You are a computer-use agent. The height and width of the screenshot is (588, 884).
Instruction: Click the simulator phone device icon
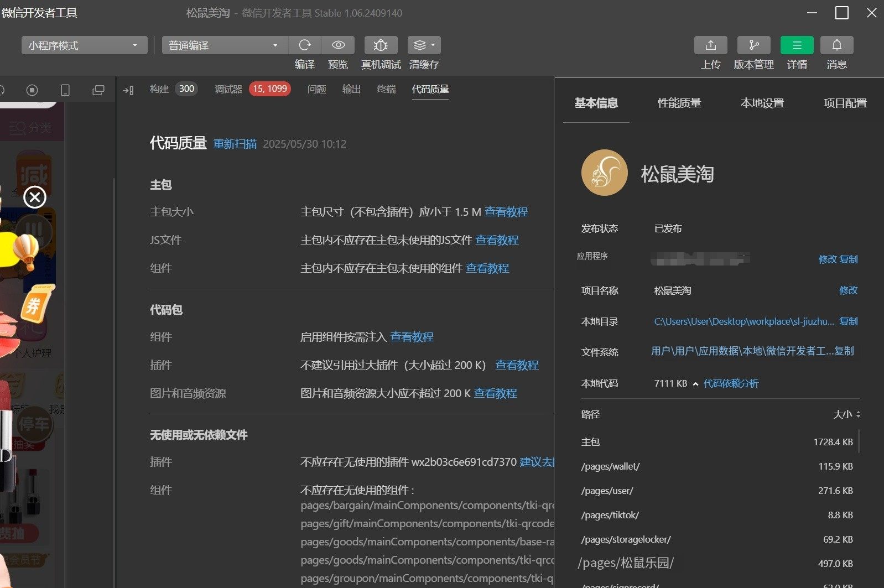65,90
